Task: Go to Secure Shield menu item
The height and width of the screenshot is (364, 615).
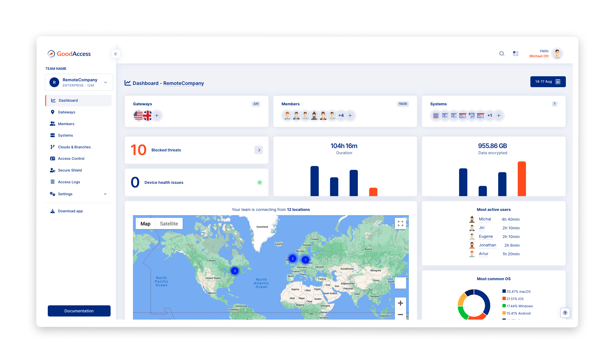Action: (70, 170)
